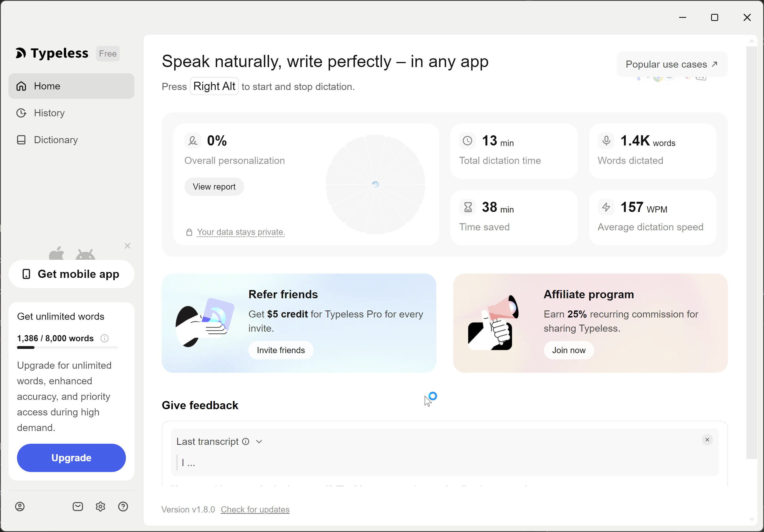Image resolution: width=764 pixels, height=532 pixels.
Task: Click the Last transcript info icon
Action: (x=246, y=441)
